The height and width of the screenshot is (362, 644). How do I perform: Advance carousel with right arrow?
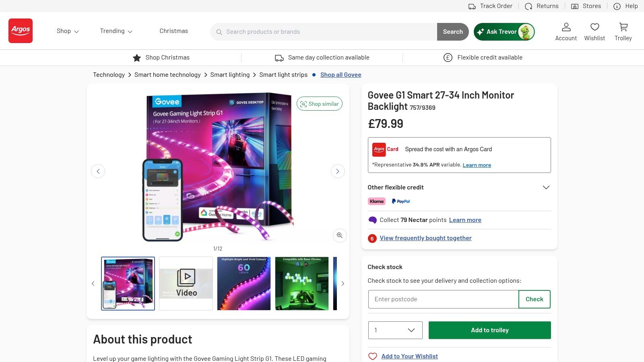pos(338,171)
